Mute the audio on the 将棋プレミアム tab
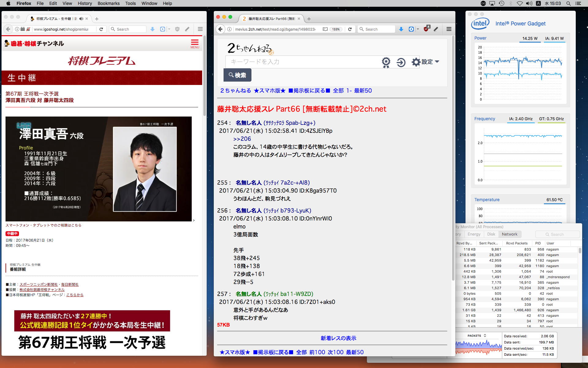This screenshot has width=588, height=368. tap(81, 19)
